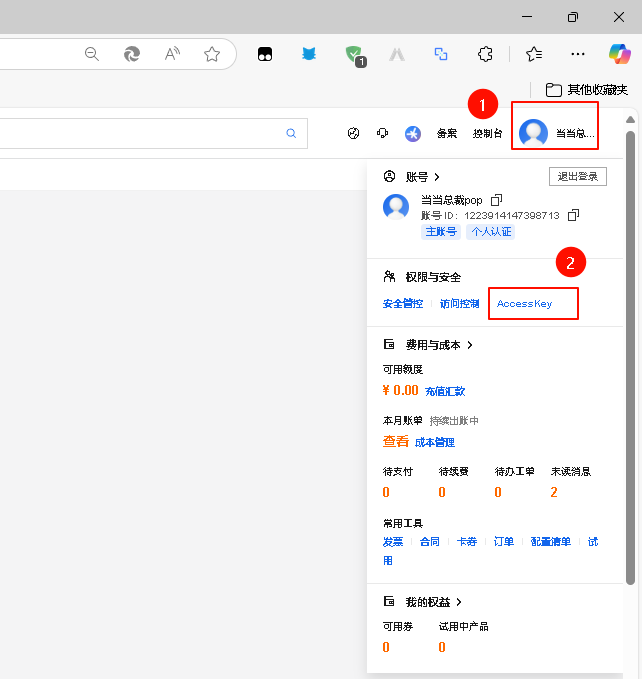Open 卡券 under 常用工具
The height and width of the screenshot is (679, 642).
click(x=467, y=542)
